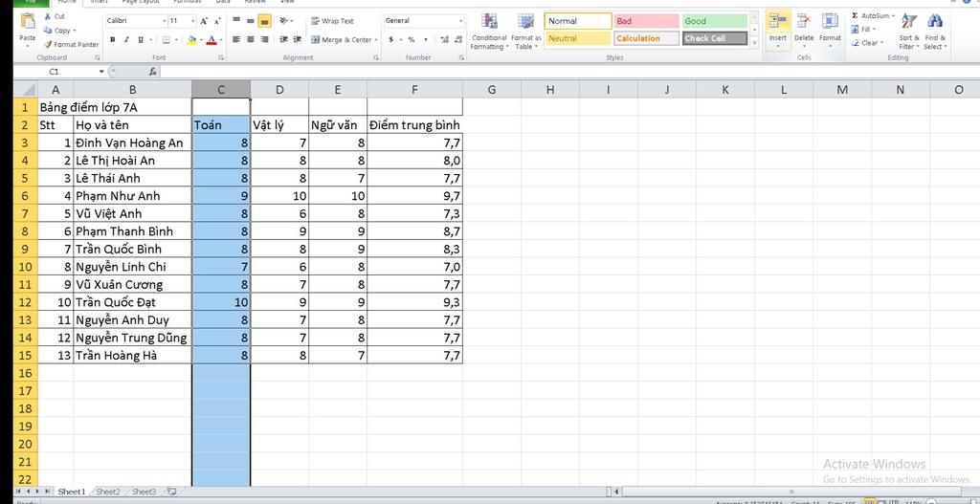This screenshot has height=504, width=980.
Task: Click the Increase Decimal icon
Action: pos(444,39)
